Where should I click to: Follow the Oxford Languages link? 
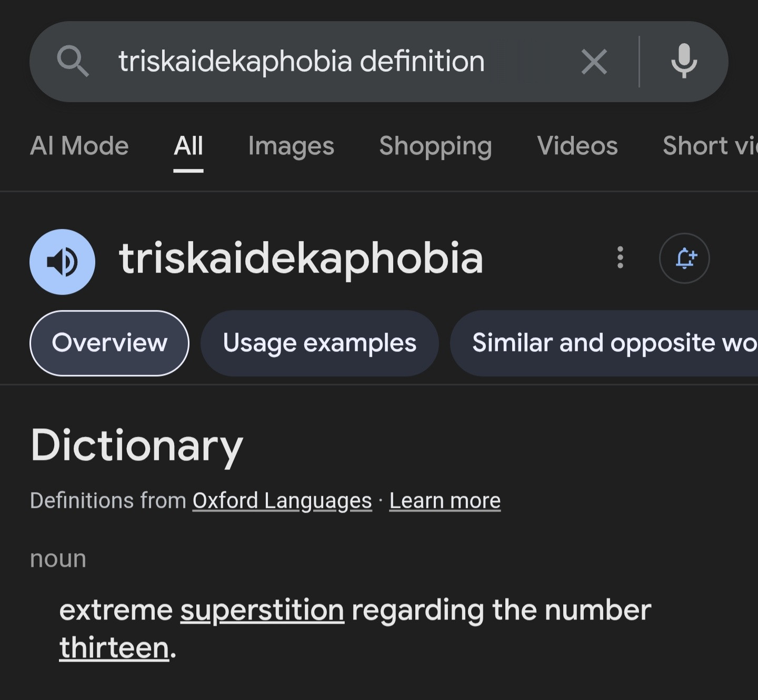coord(282,501)
